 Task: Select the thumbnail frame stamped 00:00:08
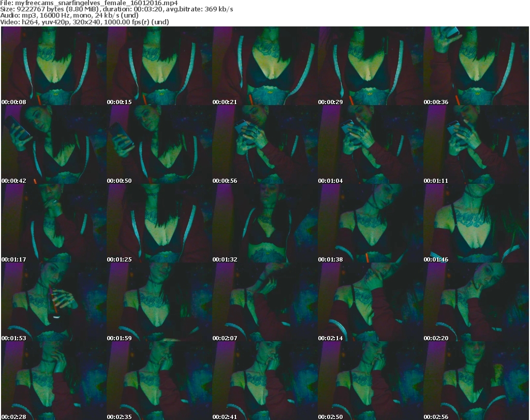coord(54,66)
